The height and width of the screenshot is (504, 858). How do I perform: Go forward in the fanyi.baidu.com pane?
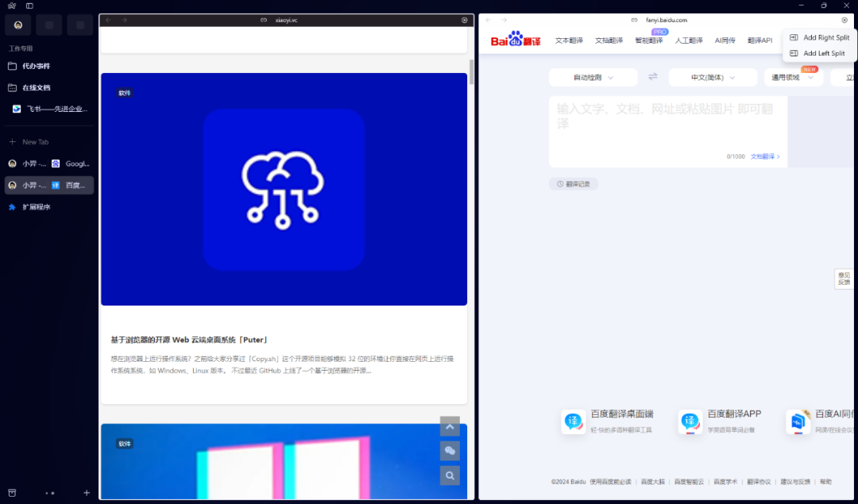coord(504,20)
